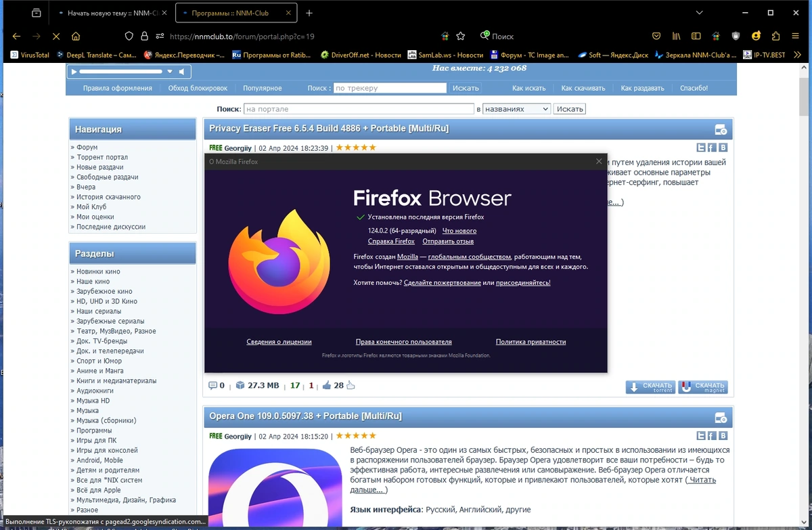
Task: Click the Firefox address bar URL
Action: coord(242,37)
